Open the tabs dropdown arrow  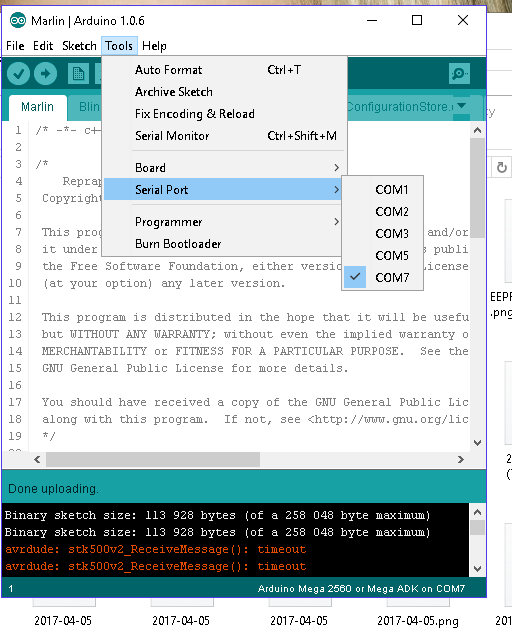click(x=462, y=106)
